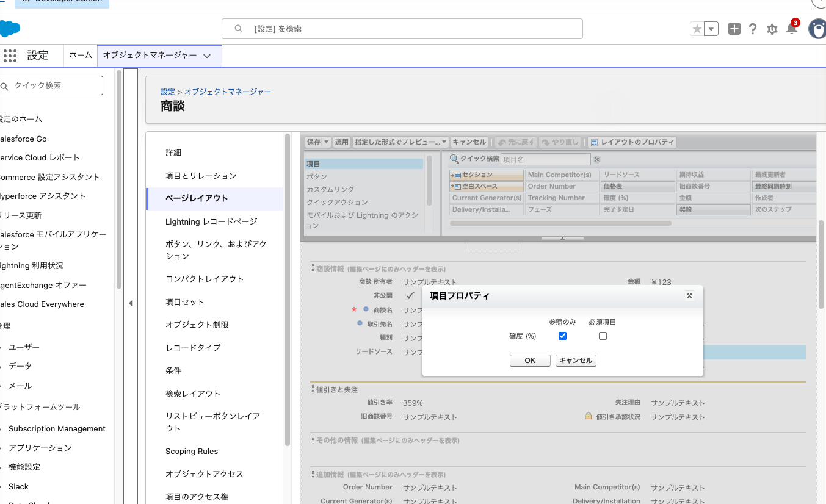Screen dimensions: 826x504
Task: Click the object menu vertical scrollbar
Action: [x=287, y=290]
